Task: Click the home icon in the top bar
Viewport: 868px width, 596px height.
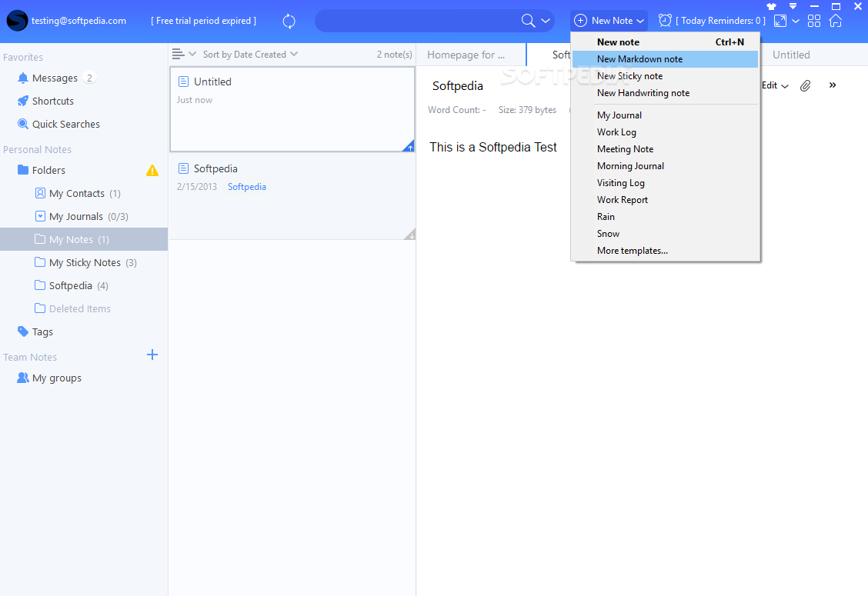Action: [x=836, y=21]
